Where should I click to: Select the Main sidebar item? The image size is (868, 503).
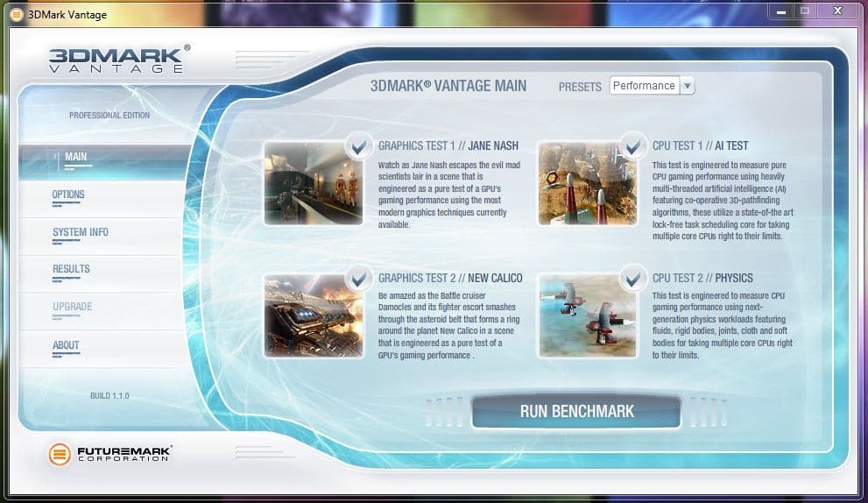(x=105, y=161)
